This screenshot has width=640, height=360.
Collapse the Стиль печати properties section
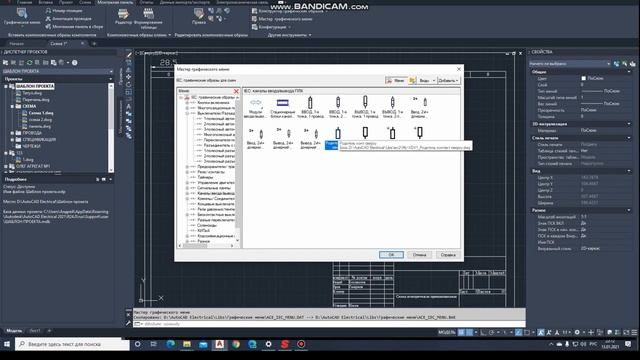coord(629,138)
